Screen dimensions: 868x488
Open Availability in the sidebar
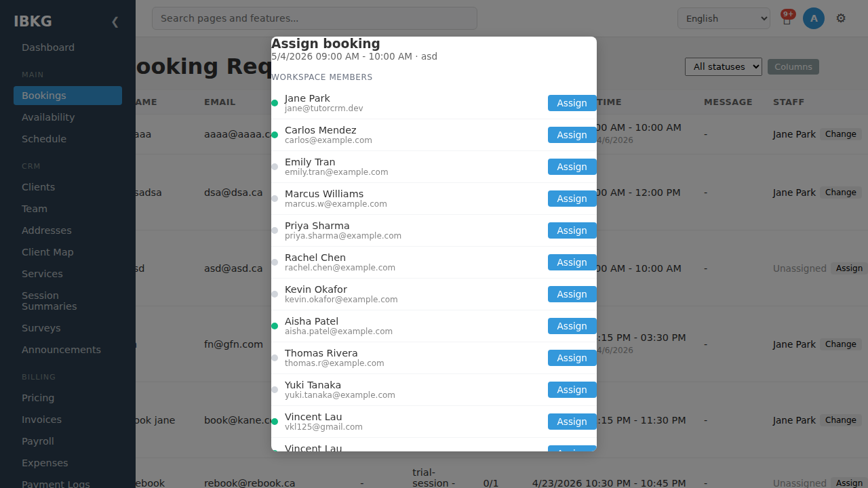point(68,117)
